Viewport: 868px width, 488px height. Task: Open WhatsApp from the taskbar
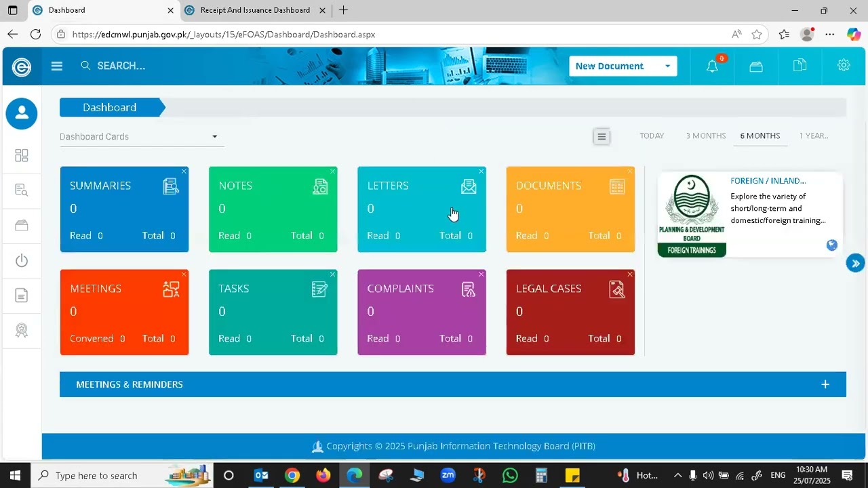(510, 476)
